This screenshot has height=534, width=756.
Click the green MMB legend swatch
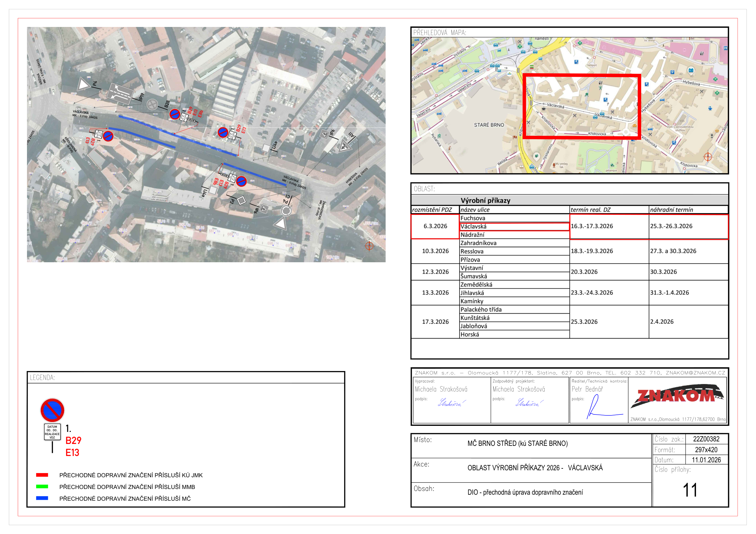click(x=42, y=486)
